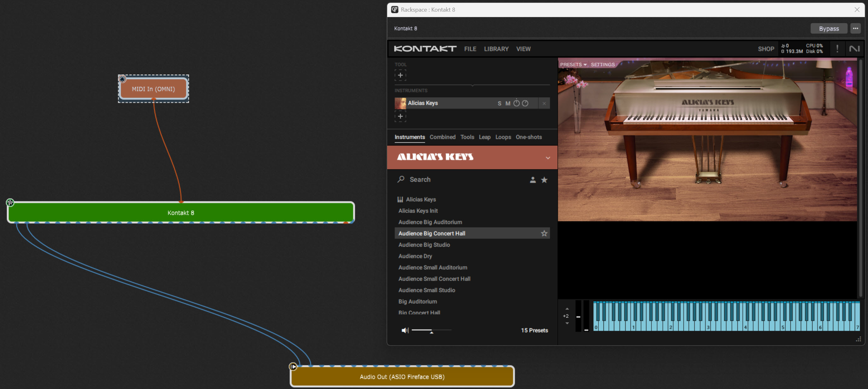
Task: Load the Audience Dry preset
Action: click(x=472, y=256)
